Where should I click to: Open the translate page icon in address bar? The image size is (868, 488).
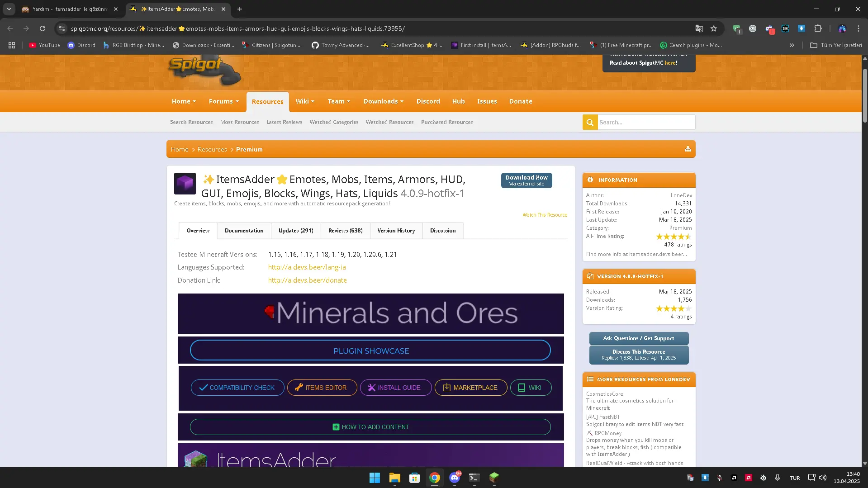coord(699,28)
